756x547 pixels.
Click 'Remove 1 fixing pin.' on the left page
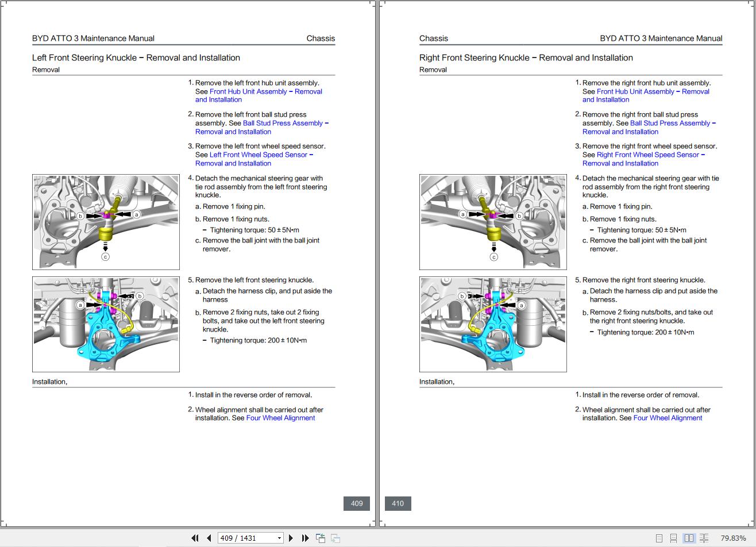tap(234, 206)
